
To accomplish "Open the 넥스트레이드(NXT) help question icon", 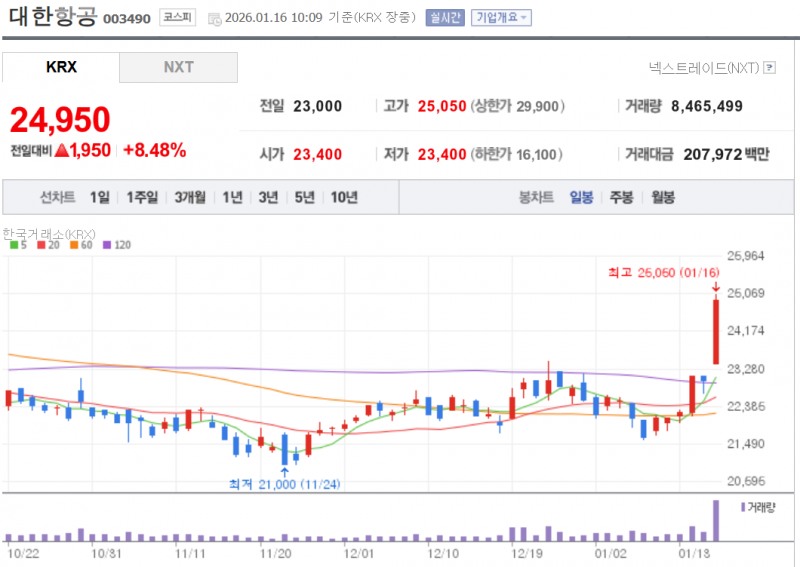I will (769, 67).
